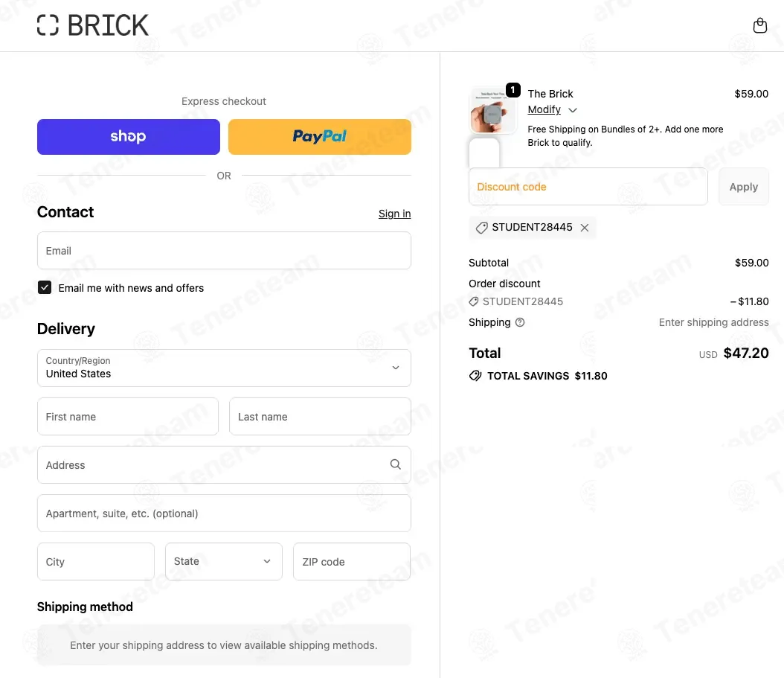Open the shopping bag cart icon
The height and width of the screenshot is (678, 784).
tap(759, 26)
